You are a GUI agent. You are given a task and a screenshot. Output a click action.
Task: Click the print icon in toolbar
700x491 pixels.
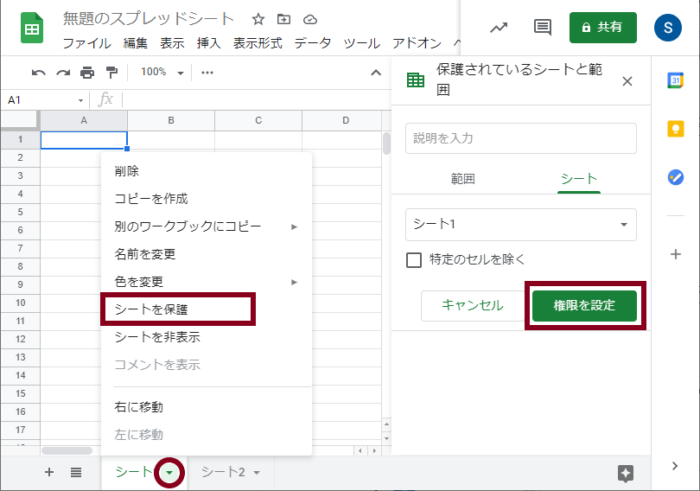pos(87,72)
